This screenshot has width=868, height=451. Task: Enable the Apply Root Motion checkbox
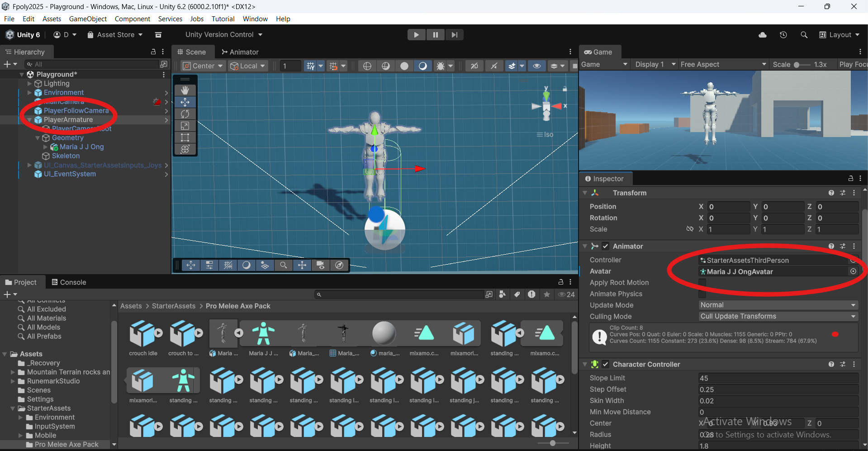tap(702, 282)
